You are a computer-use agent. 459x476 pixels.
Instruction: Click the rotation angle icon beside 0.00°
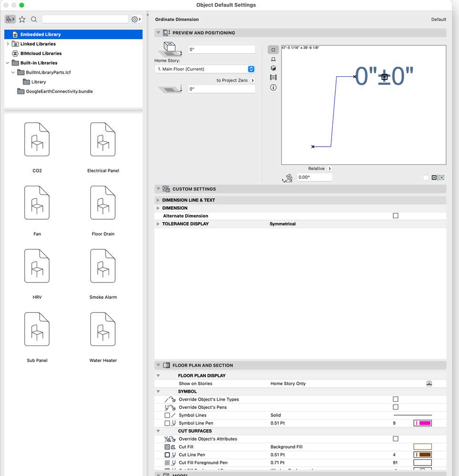pos(287,178)
